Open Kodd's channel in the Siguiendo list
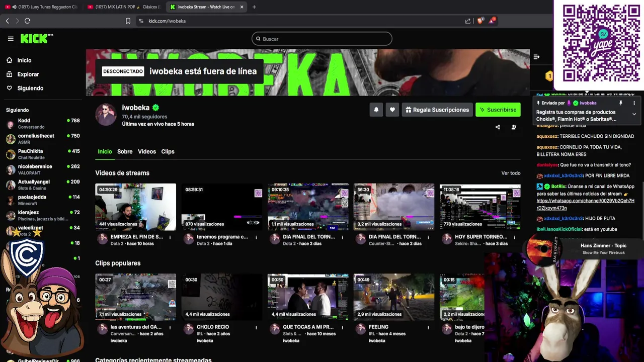Viewport: 644px width, 362px height. [x=43, y=124]
